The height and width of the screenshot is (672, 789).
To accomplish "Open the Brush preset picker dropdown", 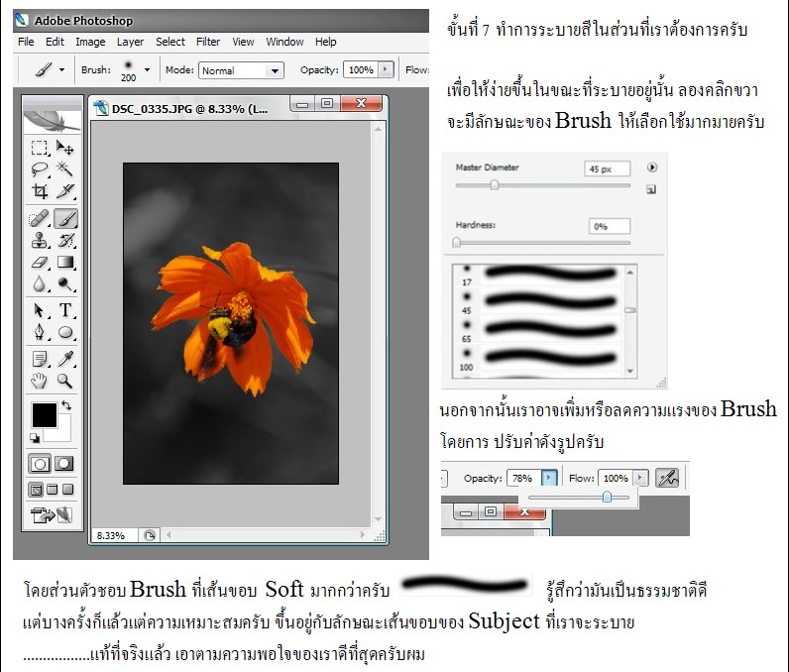I will coord(147,70).
